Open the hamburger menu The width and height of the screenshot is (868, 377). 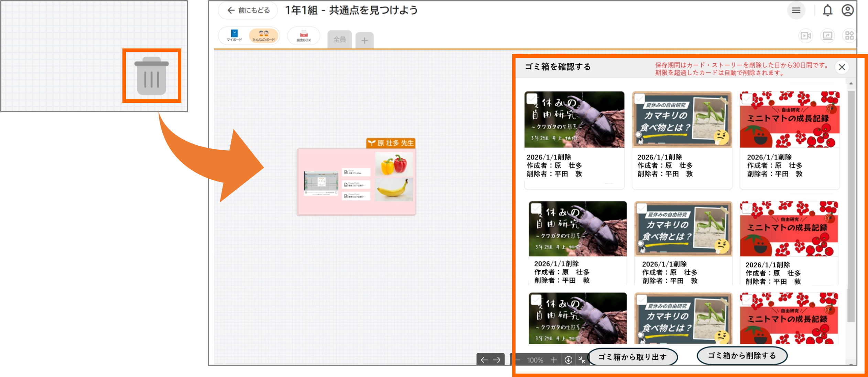796,10
